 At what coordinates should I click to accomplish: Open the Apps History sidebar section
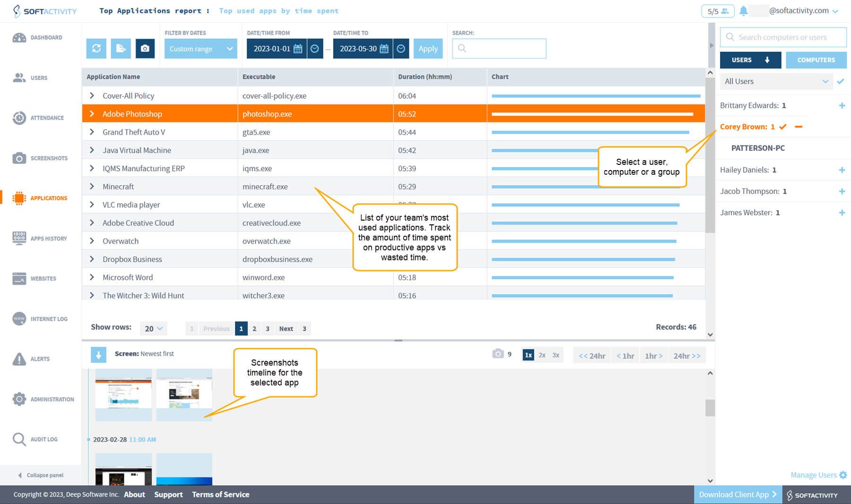coord(39,239)
